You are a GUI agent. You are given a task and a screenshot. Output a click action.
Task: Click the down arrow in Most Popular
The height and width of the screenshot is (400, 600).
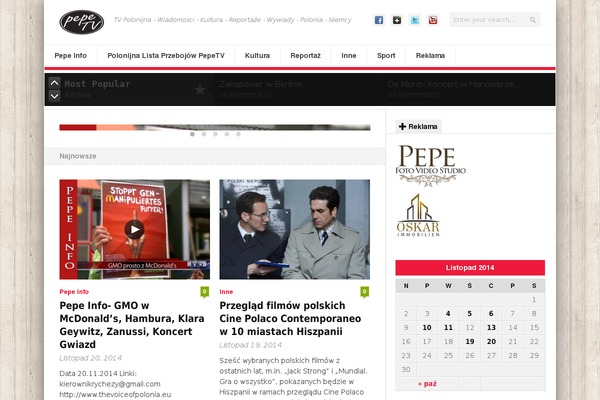[x=54, y=96]
